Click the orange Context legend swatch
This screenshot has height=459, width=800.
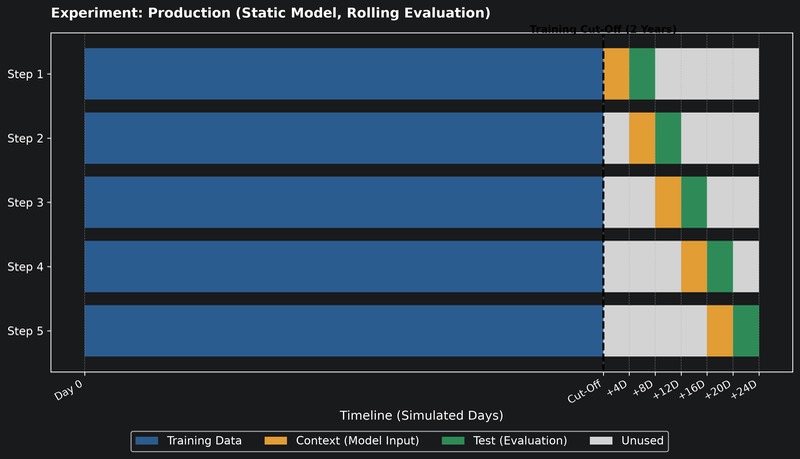(276, 441)
